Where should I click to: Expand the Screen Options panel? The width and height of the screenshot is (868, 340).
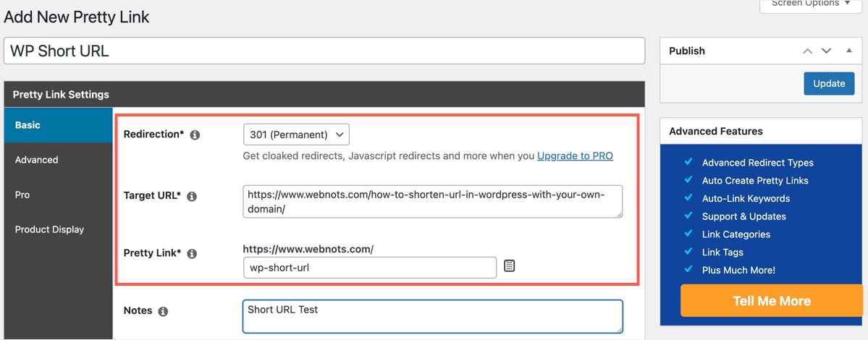[810, 4]
